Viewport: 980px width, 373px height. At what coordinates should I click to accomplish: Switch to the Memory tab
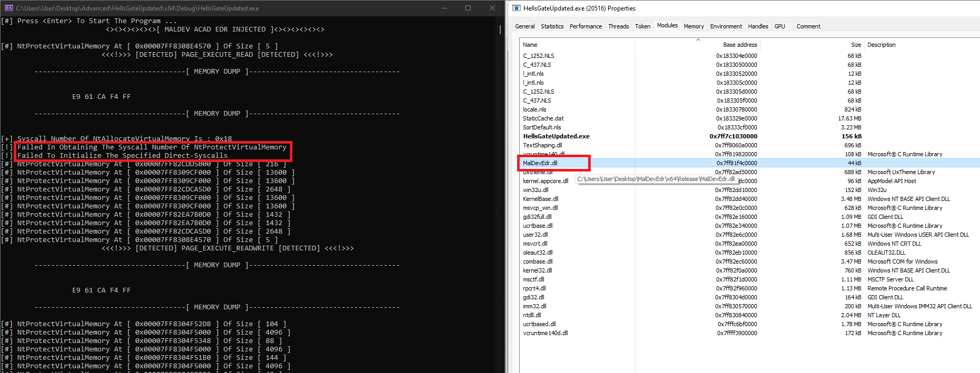click(x=694, y=26)
